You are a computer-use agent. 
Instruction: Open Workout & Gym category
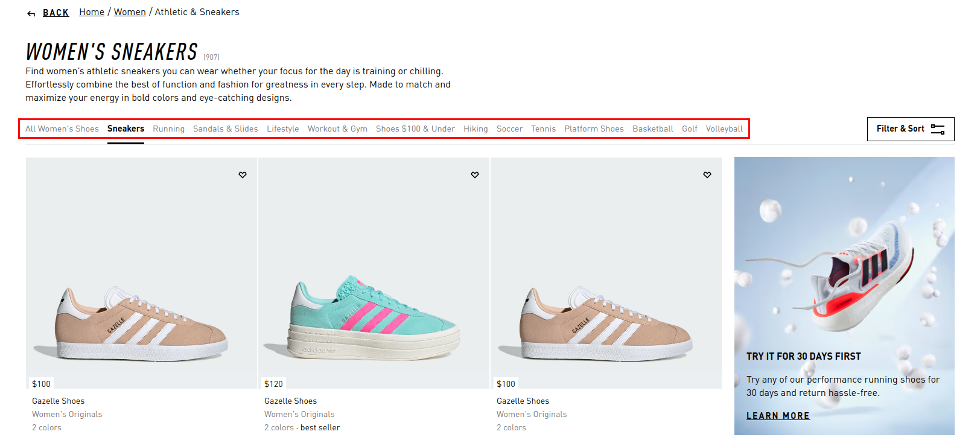(x=337, y=129)
